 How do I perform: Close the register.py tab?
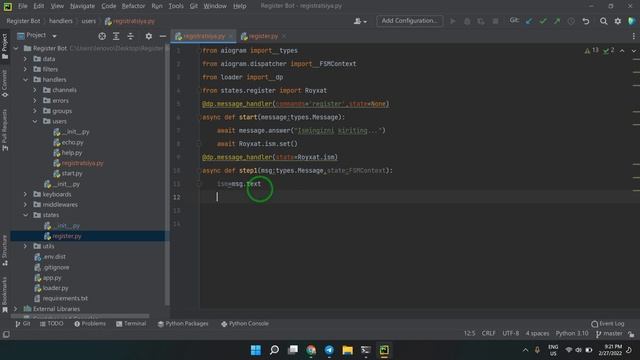pyautogui.click(x=284, y=37)
